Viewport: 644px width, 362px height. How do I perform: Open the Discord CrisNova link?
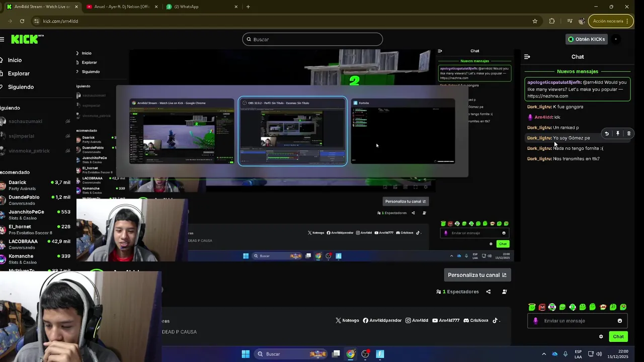pos(476,320)
